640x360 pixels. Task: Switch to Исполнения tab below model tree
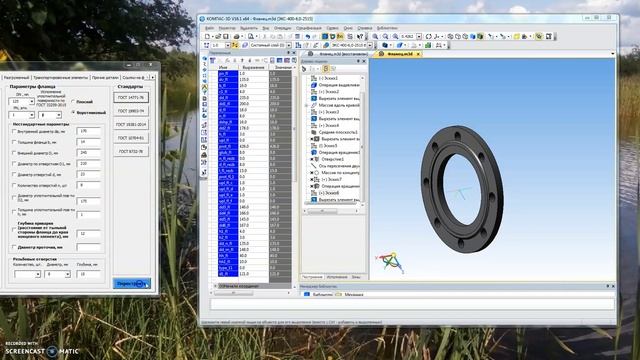tap(337, 277)
